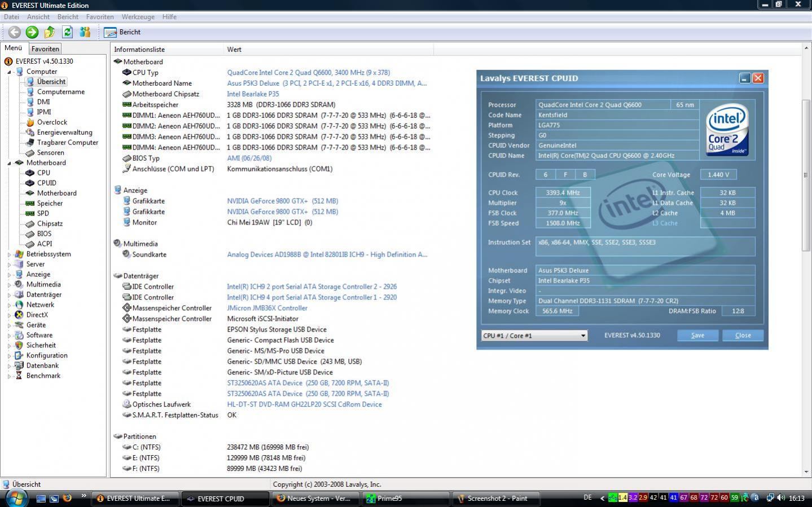The height and width of the screenshot is (507, 812).
Task: Expand the Software tree node
Action: click(x=10, y=336)
